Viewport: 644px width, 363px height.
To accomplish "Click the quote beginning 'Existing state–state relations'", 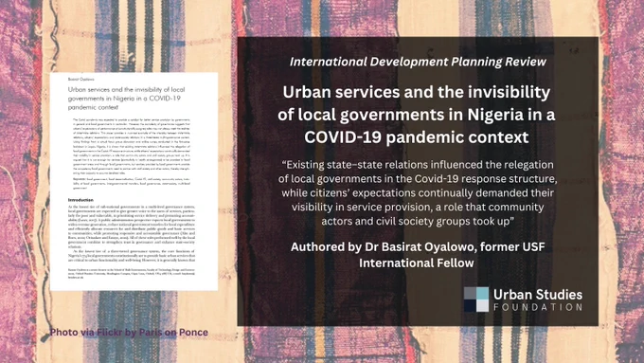I will [x=418, y=192].
